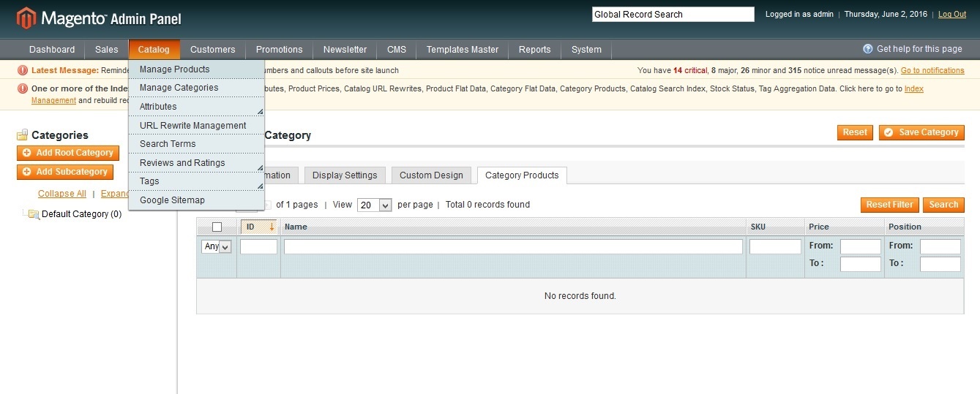Click the Global Record Search field
The image size is (980, 394).
click(x=673, y=15)
